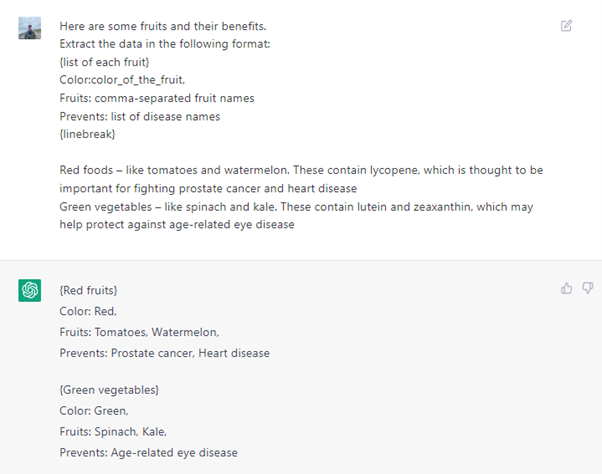Click 'Fruits: Tomatoes, Watermelon,' response line
Screen dimensions: 602x474
click(139, 332)
